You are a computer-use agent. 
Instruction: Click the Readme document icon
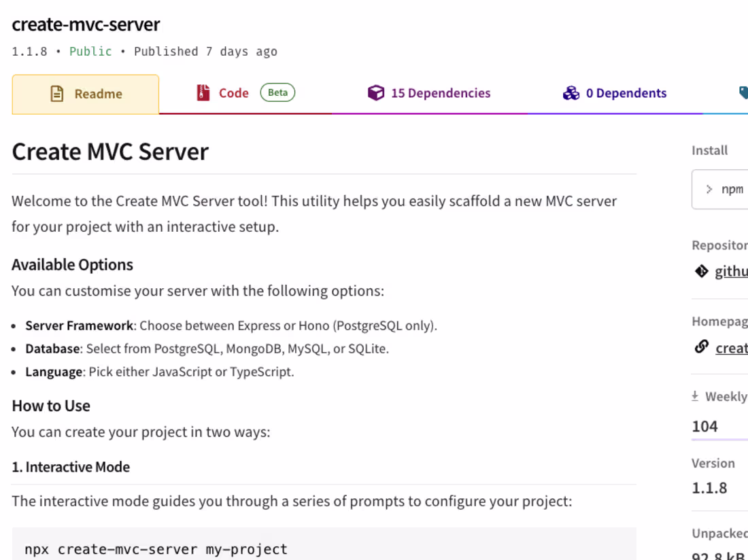[58, 92]
